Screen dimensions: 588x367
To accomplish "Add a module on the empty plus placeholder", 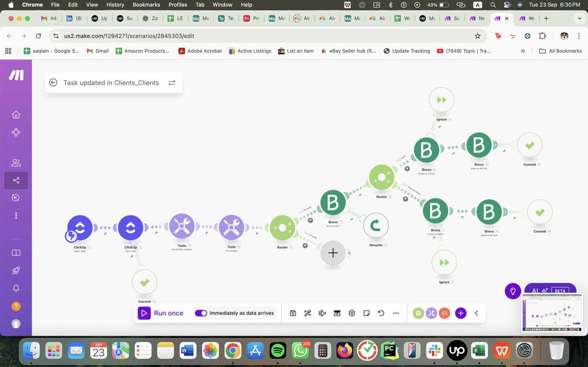I will point(333,253).
